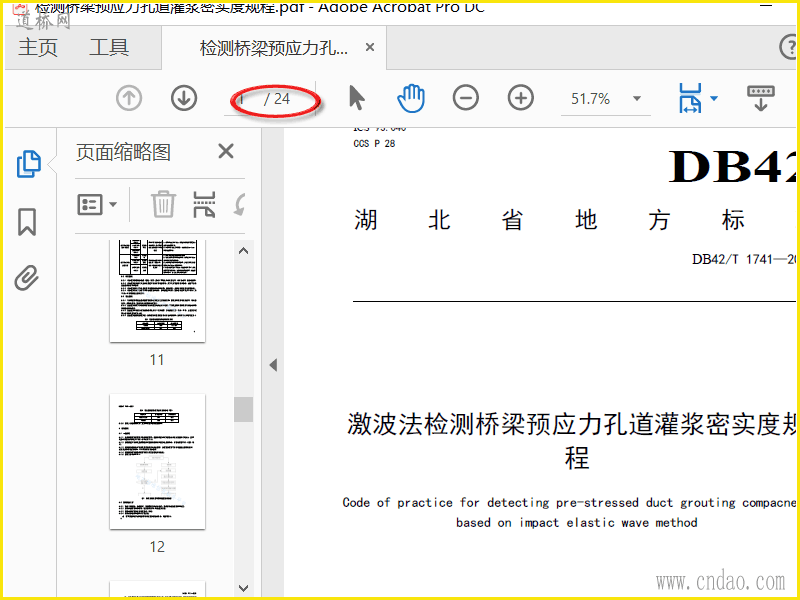The height and width of the screenshot is (600, 800).
Task: Close the 检测桥梁预应力孔... document tab
Action: click(370, 47)
